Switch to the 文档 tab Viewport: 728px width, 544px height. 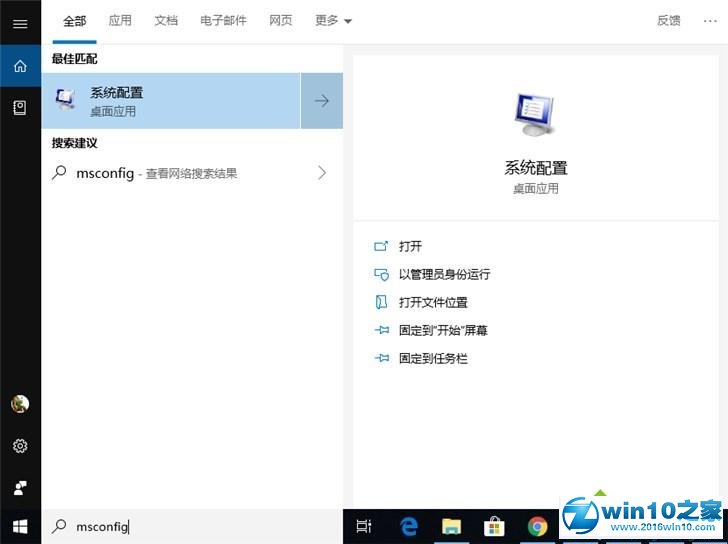point(166,20)
